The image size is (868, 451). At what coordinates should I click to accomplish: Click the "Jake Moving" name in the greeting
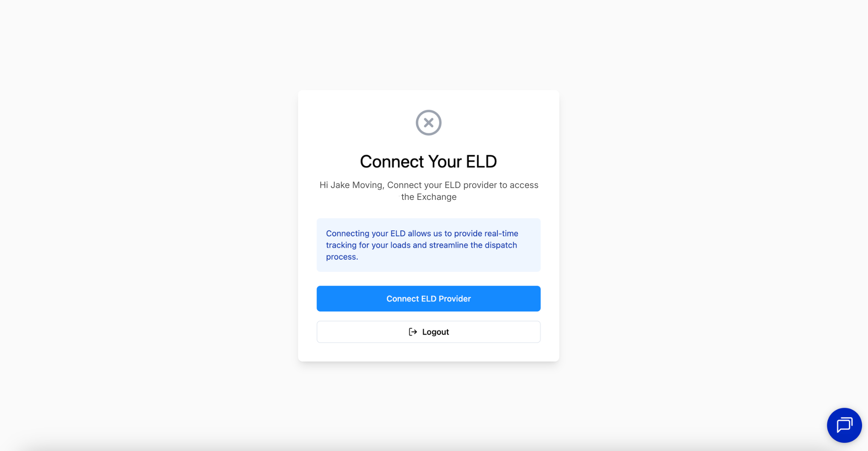coord(357,185)
